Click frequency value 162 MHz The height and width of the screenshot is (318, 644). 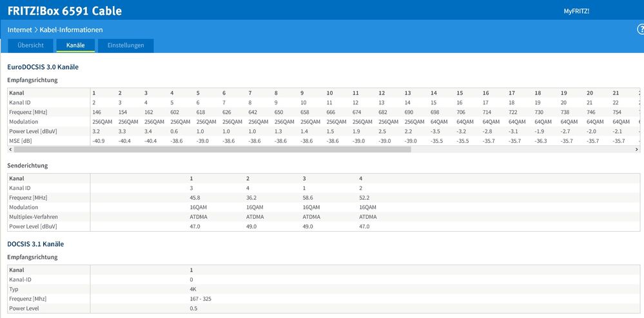tap(149, 112)
